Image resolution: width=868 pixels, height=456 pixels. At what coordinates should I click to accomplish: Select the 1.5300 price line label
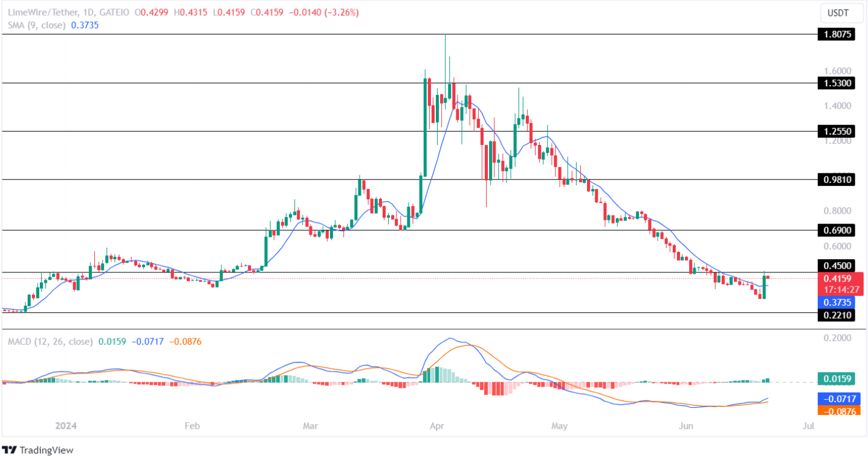pyautogui.click(x=835, y=83)
